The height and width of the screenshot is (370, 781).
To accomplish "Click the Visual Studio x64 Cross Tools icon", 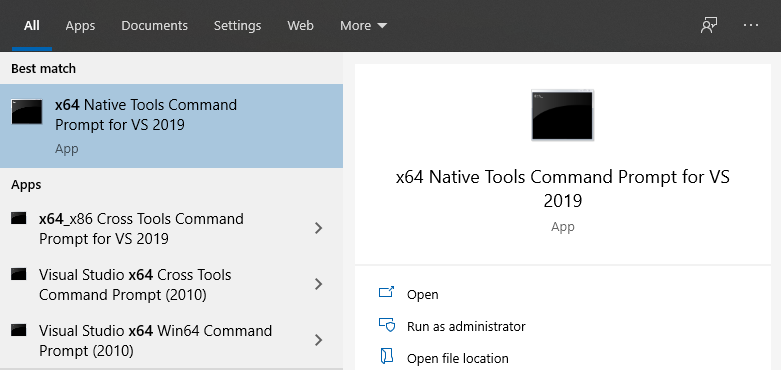I will click(x=19, y=274).
